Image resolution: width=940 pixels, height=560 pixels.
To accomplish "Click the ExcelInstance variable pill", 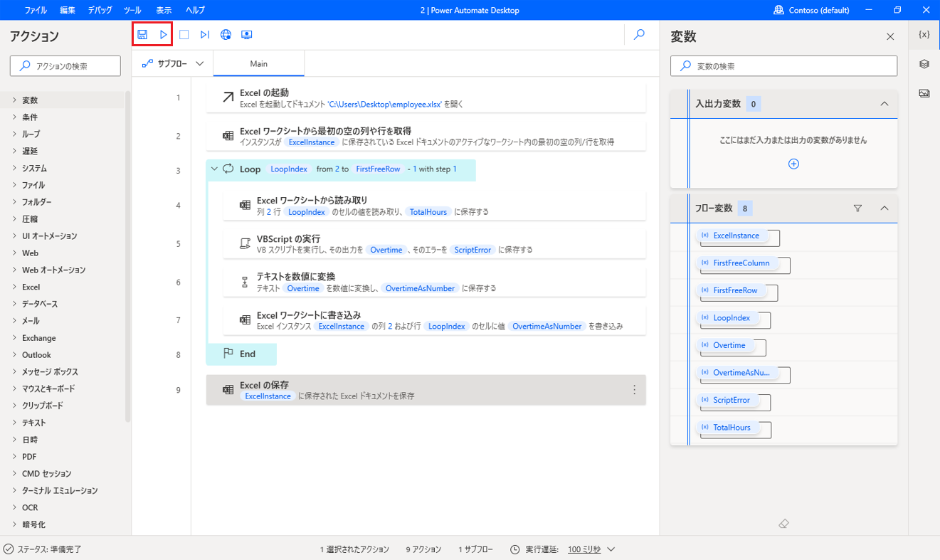I will [736, 236].
